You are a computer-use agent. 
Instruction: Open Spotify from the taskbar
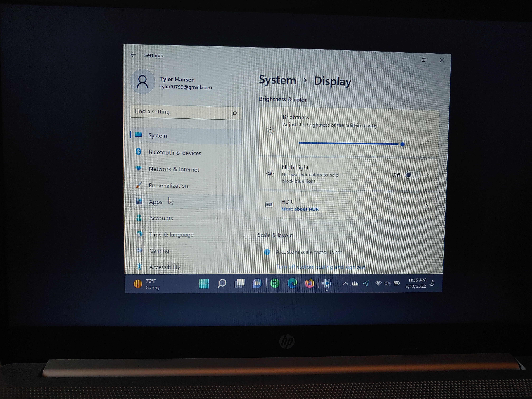click(275, 283)
